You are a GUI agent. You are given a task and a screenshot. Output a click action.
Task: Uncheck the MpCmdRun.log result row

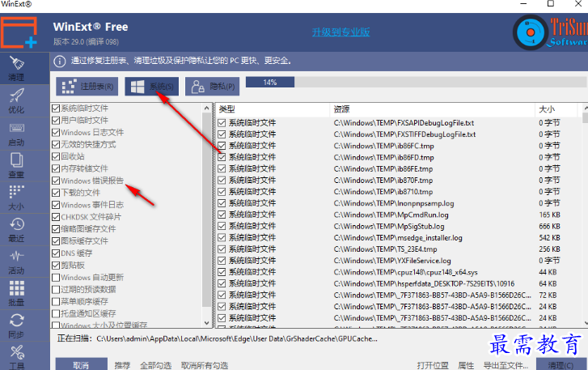point(222,215)
